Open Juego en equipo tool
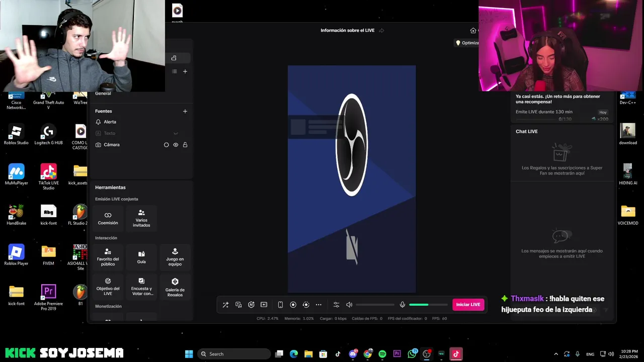The height and width of the screenshot is (362, 644). [175, 257]
